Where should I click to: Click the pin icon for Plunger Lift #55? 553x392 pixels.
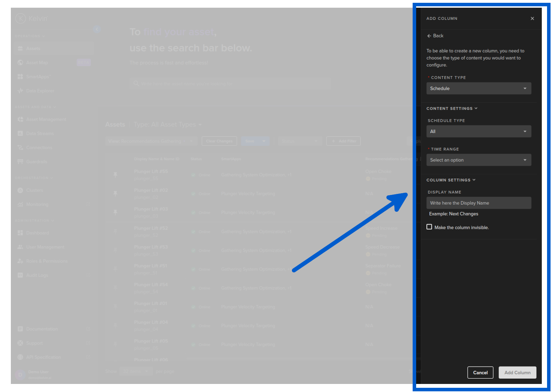(x=115, y=174)
